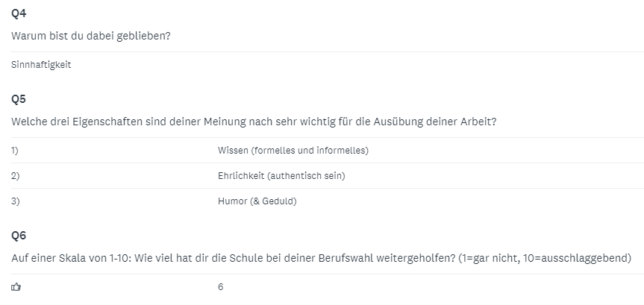
Task: Select the row label '3)' in Q5
Action: [x=15, y=201]
